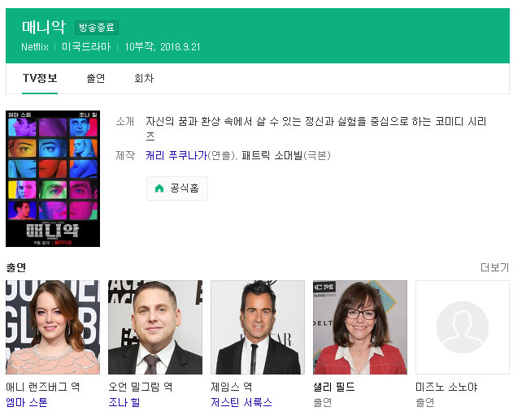Click the Netflix label in header

pos(35,46)
